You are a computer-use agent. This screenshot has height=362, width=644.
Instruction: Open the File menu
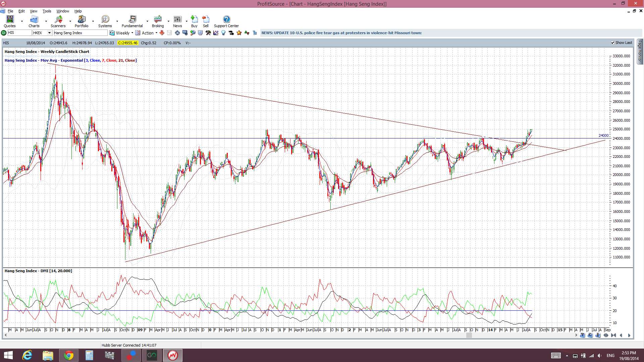[x=10, y=11]
